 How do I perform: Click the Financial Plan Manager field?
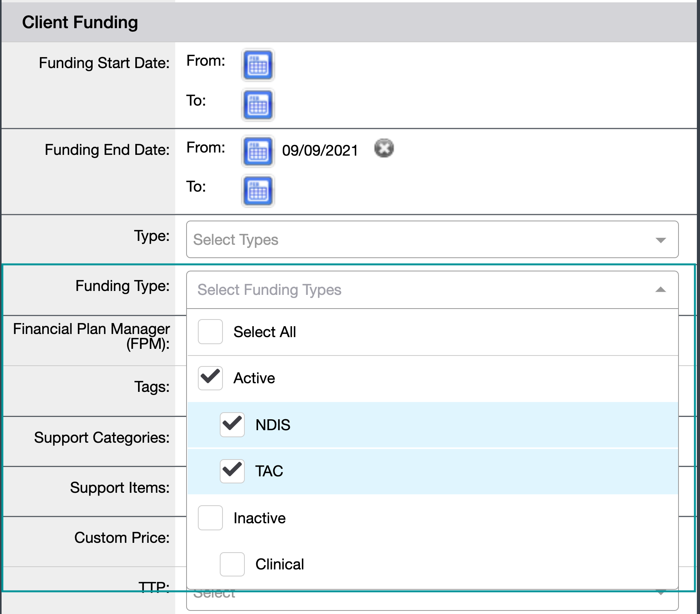pos(92,337)
